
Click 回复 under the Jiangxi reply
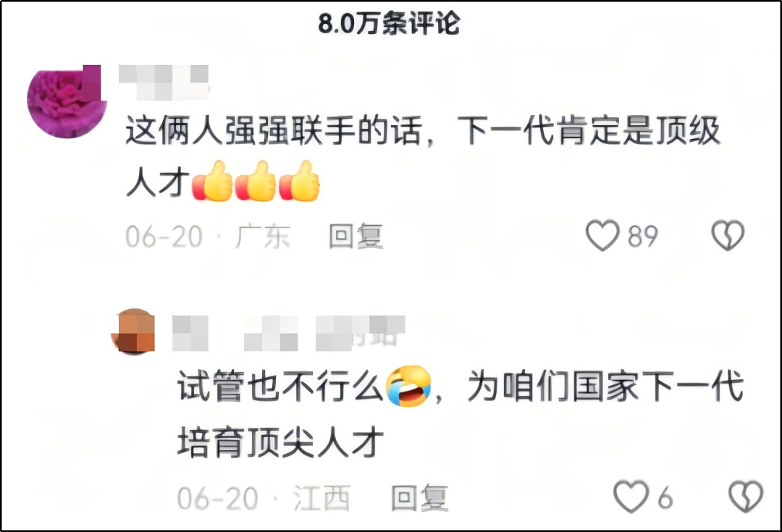(419, 497)
